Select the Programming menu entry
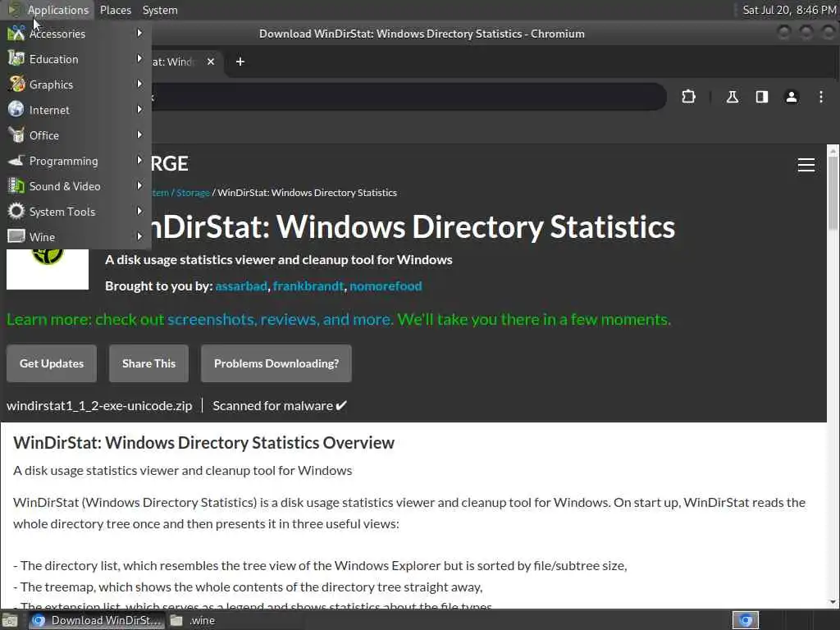 coord(75,160)
